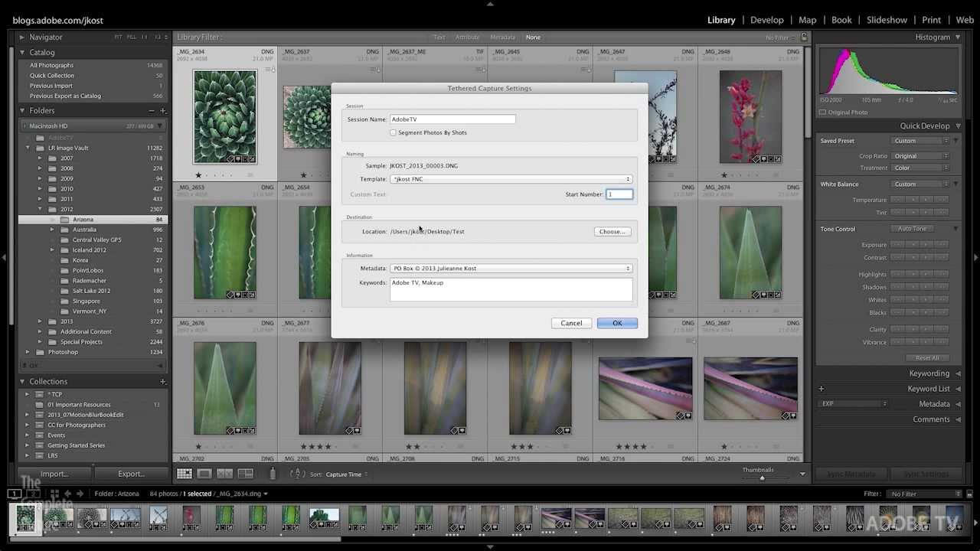
Task: Click plus icon beside Keyword List
Action: (x=822, y=389)
